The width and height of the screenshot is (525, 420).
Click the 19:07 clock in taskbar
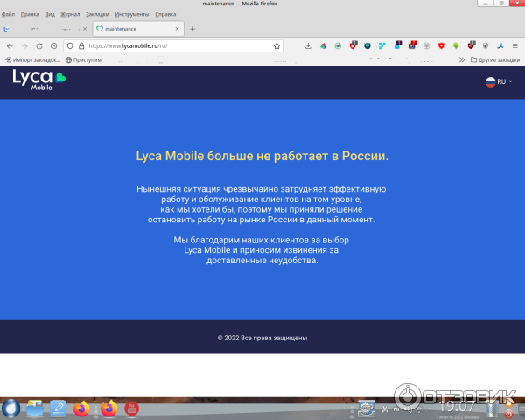pyautogui.click(x=457, y=407)
